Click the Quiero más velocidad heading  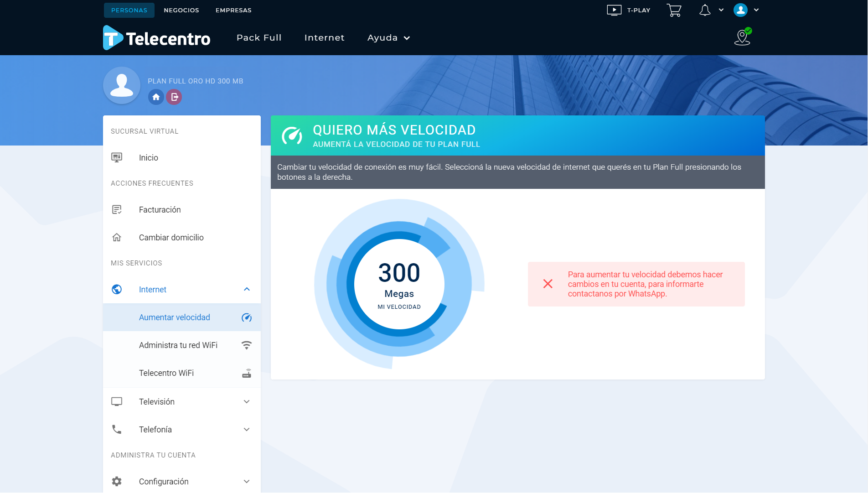pyautogui.click(x=394, y=130)
